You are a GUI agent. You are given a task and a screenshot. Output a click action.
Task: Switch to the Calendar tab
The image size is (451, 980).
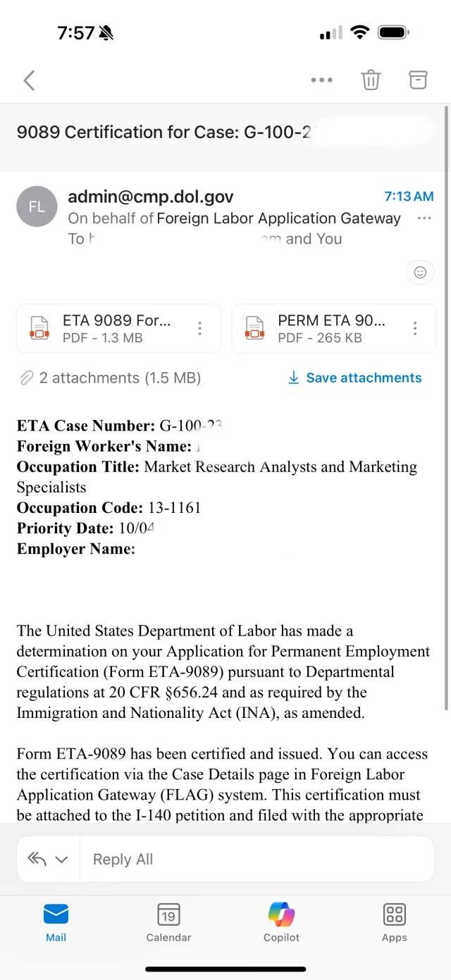168,922
